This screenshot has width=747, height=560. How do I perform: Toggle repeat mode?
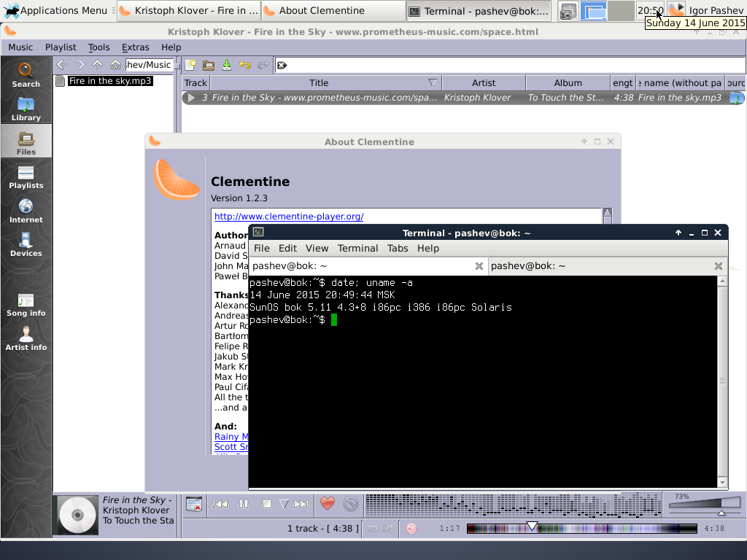tap(373, 529)
